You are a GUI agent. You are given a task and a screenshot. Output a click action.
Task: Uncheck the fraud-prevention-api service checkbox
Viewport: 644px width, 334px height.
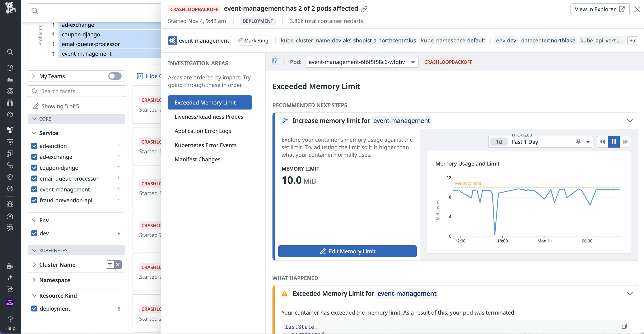coord(34,200)
